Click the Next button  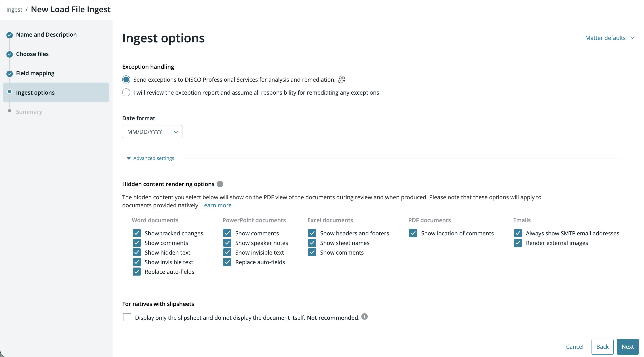tap(628, 347)
